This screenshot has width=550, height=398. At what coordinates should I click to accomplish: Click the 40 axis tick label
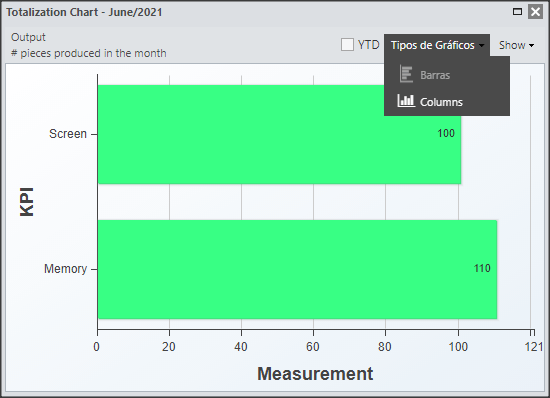point(241,347)
